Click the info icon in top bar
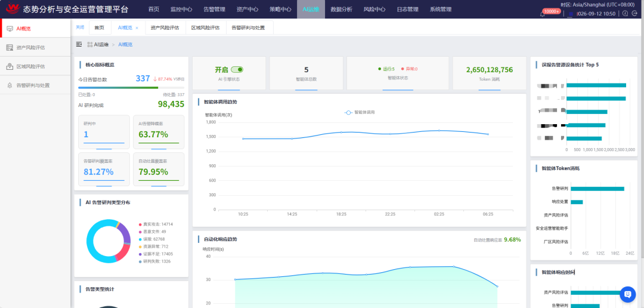The height and width of the screenshot is (308, 644). click(x=626, y=14)
